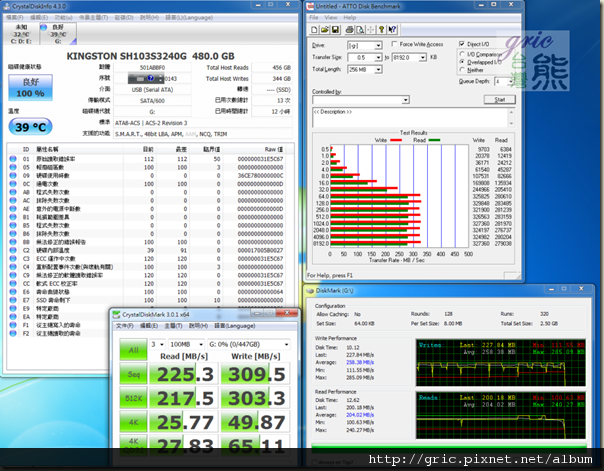This screenshot has width=604, height=471.
Task: Select the Neither radio button
Action: [x=462, y=70]
